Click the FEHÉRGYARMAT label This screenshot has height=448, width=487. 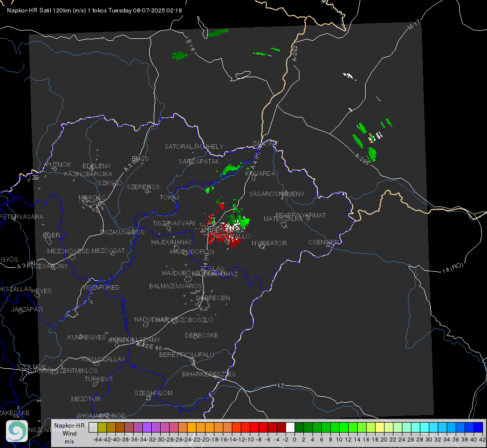click(x=300, y=215)
